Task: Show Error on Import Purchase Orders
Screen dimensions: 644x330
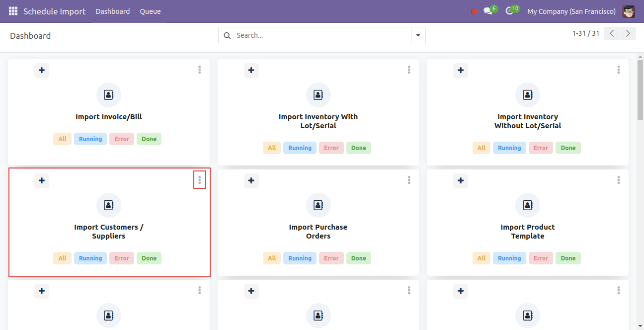Action: tap(331, 258)
